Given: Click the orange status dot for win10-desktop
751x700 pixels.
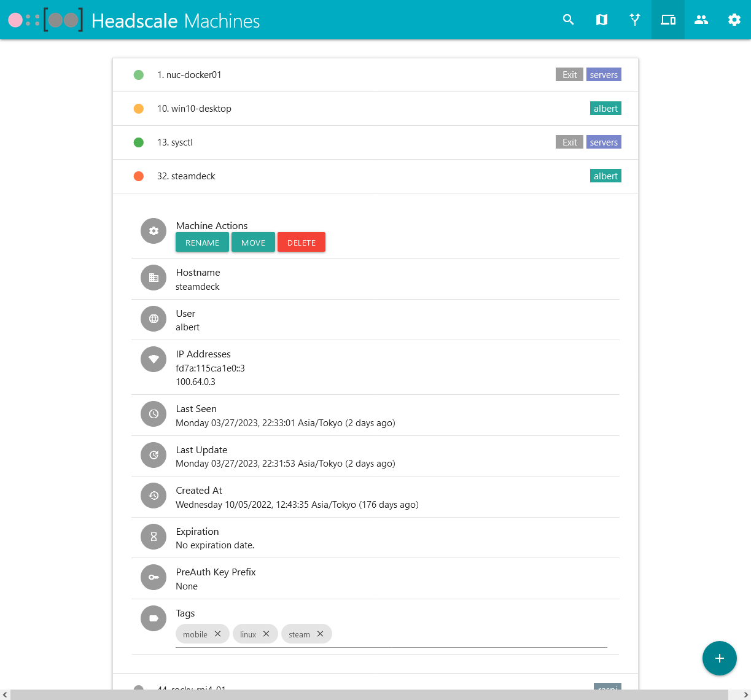Looking at the screenshot, I should click(139, 109).
